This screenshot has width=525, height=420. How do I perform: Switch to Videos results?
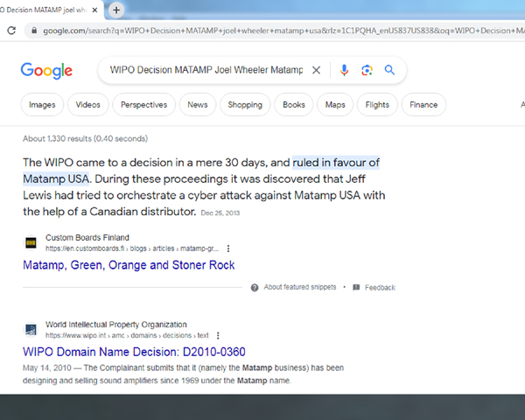click(x=88, y=104)
